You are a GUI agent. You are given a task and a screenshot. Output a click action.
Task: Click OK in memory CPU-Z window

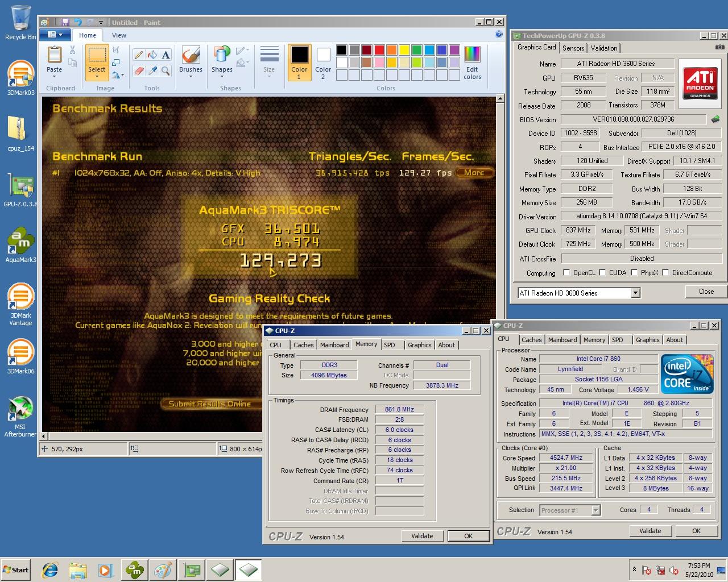(468, 536)
